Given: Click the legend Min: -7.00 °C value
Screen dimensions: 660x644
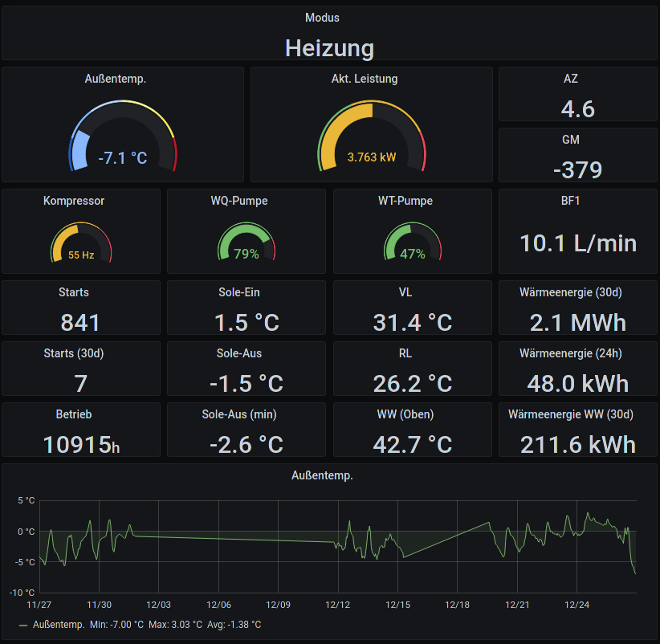Looking at the screenshot, I should point(116,625).
